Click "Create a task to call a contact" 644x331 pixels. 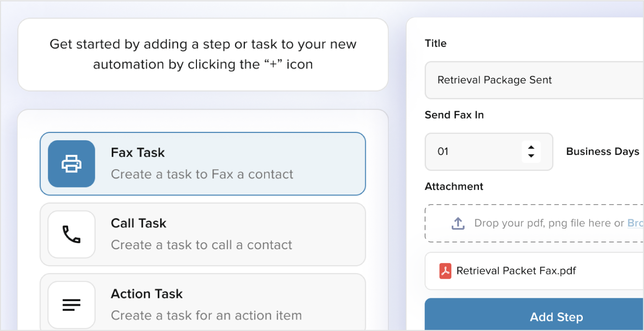click(x=201, y=245)
